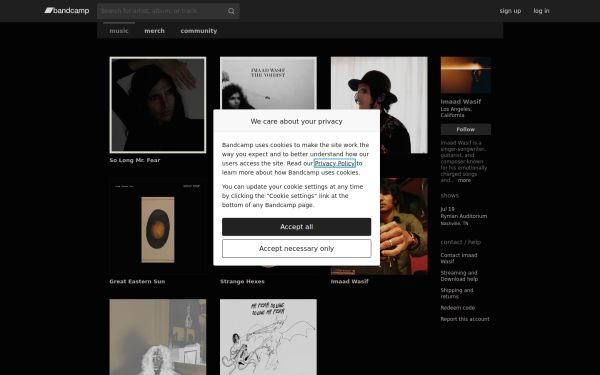The width and height of the screenshot is (600, 375).
Task: Click the search magnifier icon
Action: point(231,11)
